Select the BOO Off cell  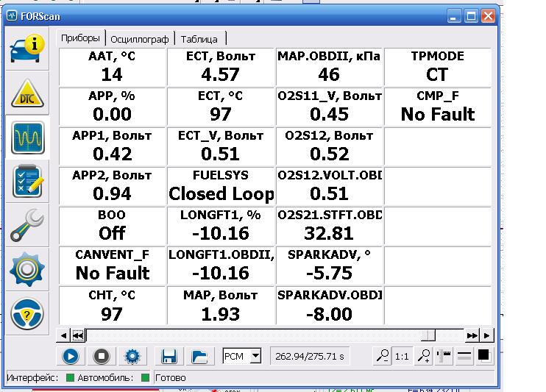pyautogui.click(x=112, y=225)
